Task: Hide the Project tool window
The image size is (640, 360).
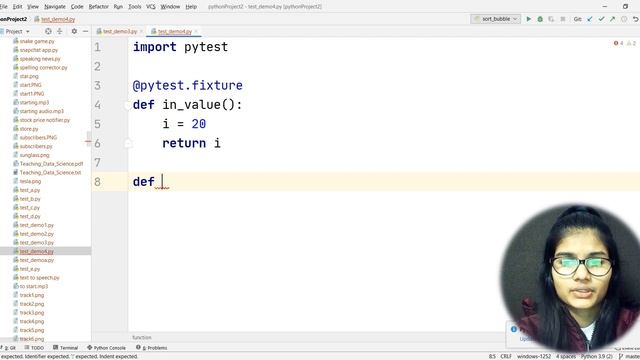Action: [x=85, y=31]
